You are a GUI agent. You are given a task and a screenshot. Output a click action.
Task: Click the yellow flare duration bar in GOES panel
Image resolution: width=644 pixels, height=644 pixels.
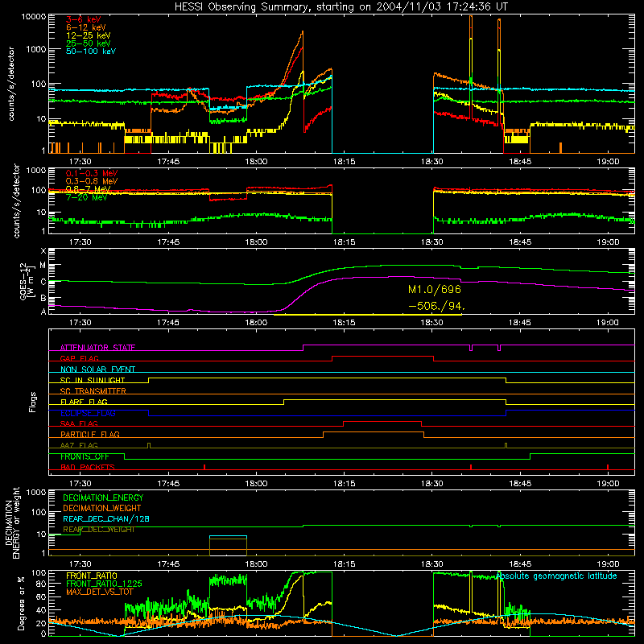coord(368,315)
